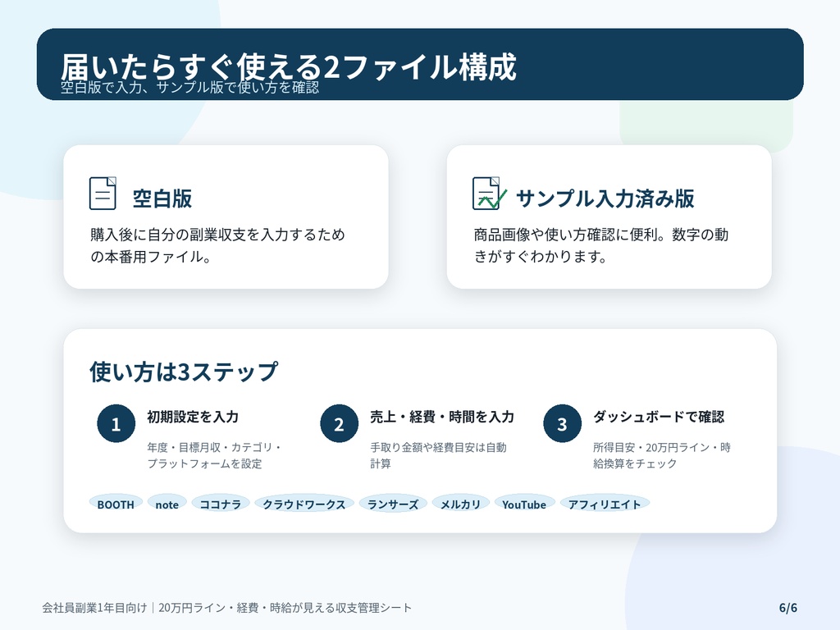The height and width of the screenshot is (630, 840).
Task: Click footer text 会社員副業1年目向け
Action: pyautogui.click(x=94, y=608)
